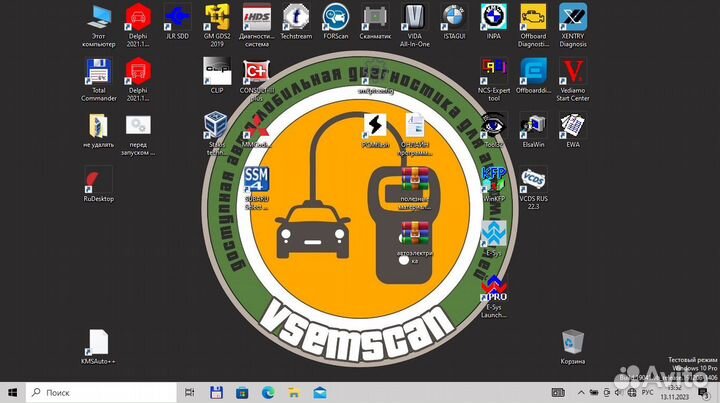Select the XENTRY Diagnosis icon

point(573,18)
